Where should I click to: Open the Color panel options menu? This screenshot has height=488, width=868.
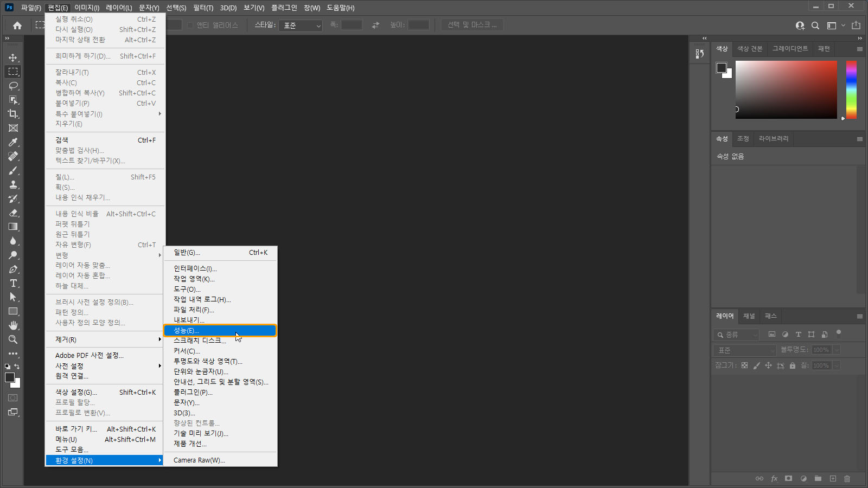click(860, 49)
